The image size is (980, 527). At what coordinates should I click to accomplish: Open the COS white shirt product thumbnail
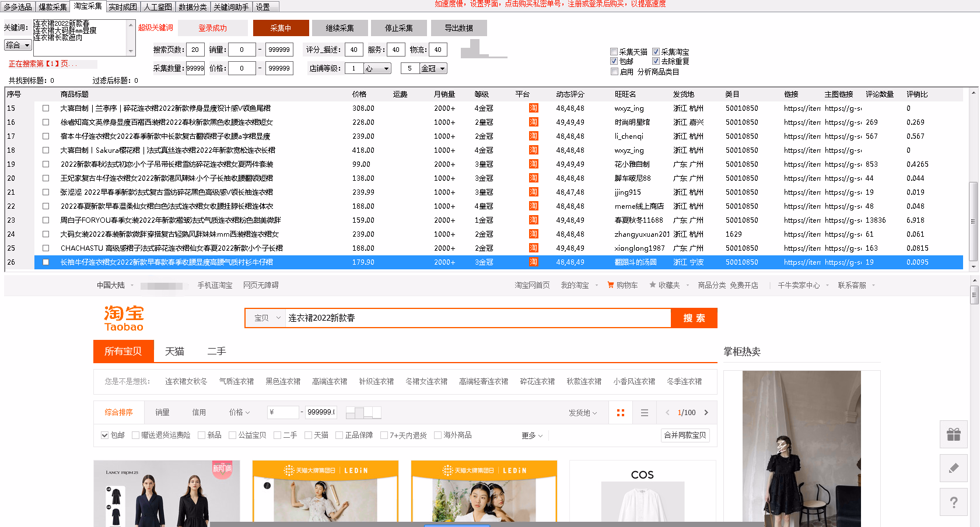642,493
